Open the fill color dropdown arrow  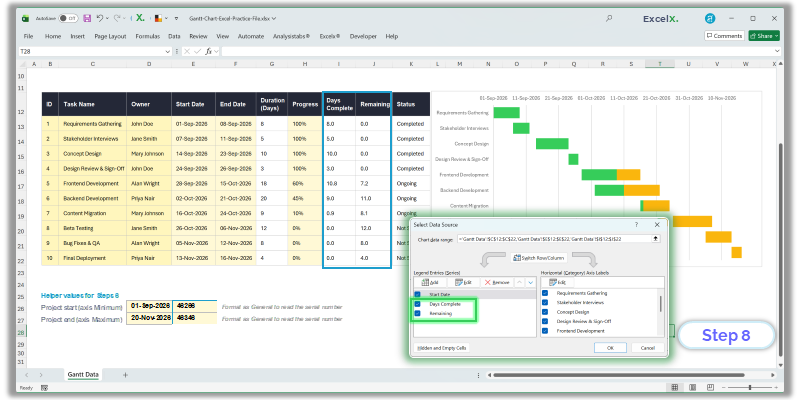pos(166,18)
